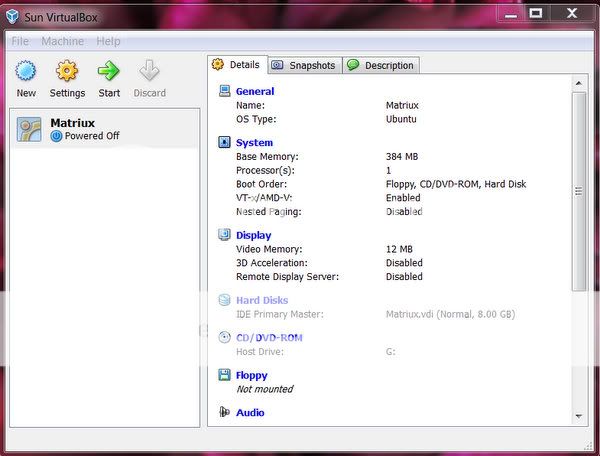Click the 384 MB base memory value
Image resolution: width=600 pixels, height=456 pixels.
pyautogui.click(x=402, y=156)
